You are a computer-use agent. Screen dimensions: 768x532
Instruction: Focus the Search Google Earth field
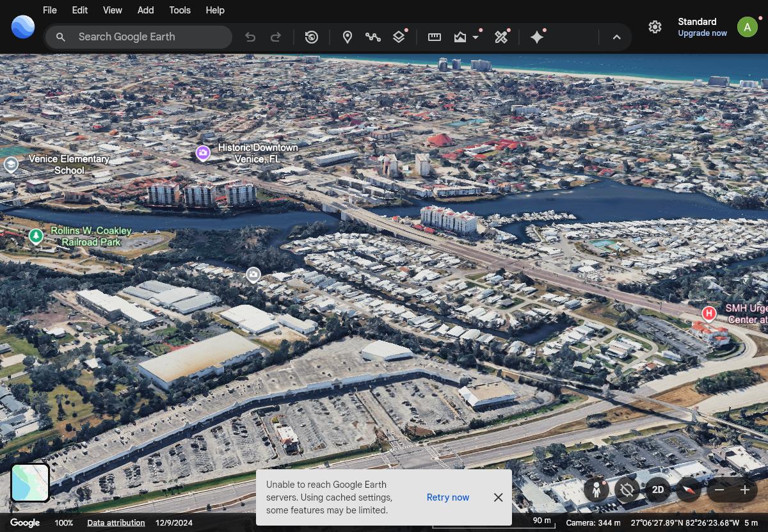click(138, 37)
